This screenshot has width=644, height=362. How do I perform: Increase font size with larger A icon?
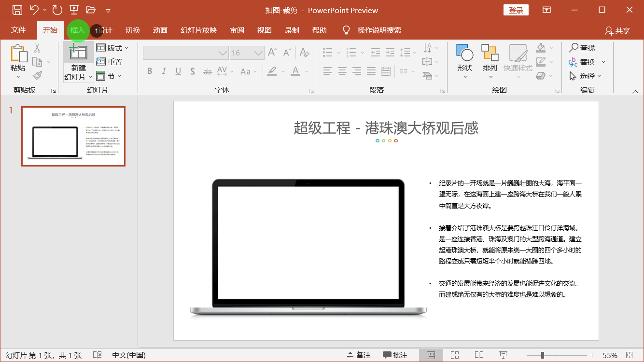pos(272,52)
